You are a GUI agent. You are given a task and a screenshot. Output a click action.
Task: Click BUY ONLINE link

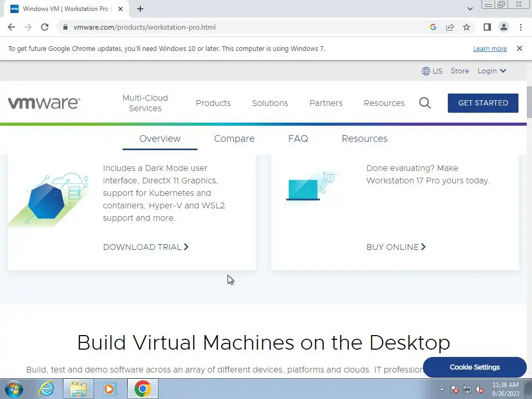click(x=395, y=247)
